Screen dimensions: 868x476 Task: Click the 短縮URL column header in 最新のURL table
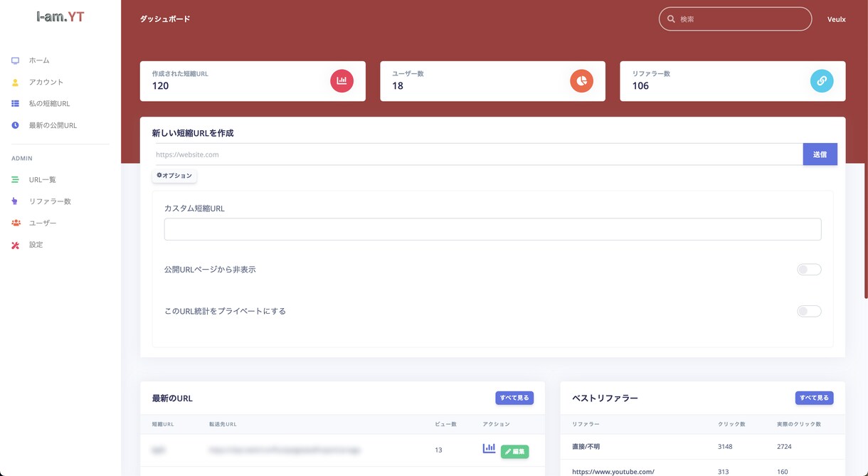[163, 424]
